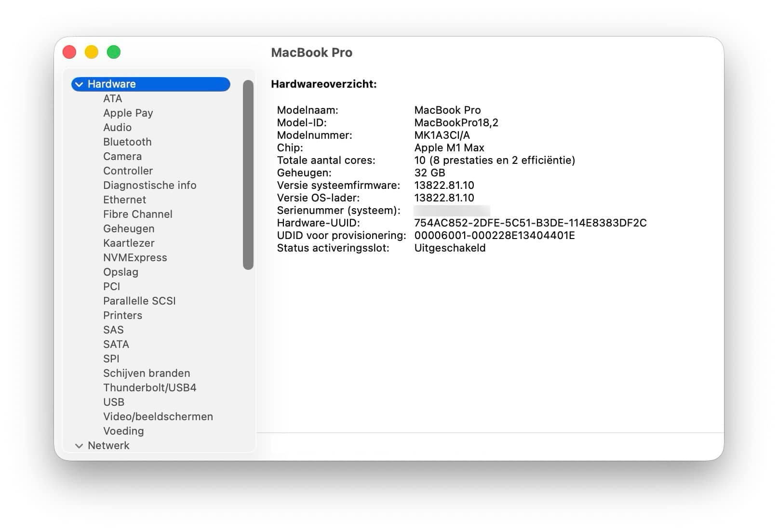Open the Opslag storage category
This screenshot has height=532, width=778.
121,272
